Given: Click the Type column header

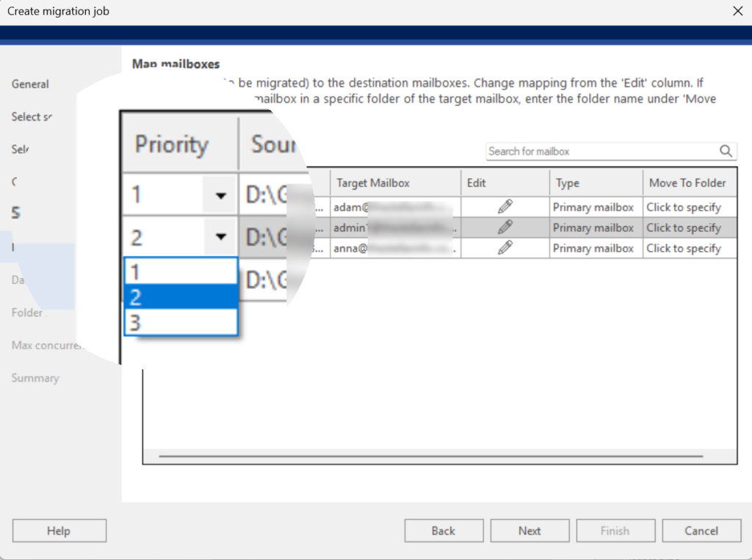Looking at the screenshot, I should tap(596, 183).
